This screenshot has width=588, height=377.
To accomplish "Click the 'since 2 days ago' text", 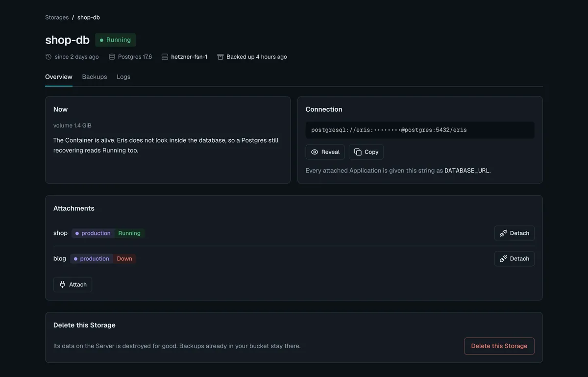I will click(x=77, y=57).
